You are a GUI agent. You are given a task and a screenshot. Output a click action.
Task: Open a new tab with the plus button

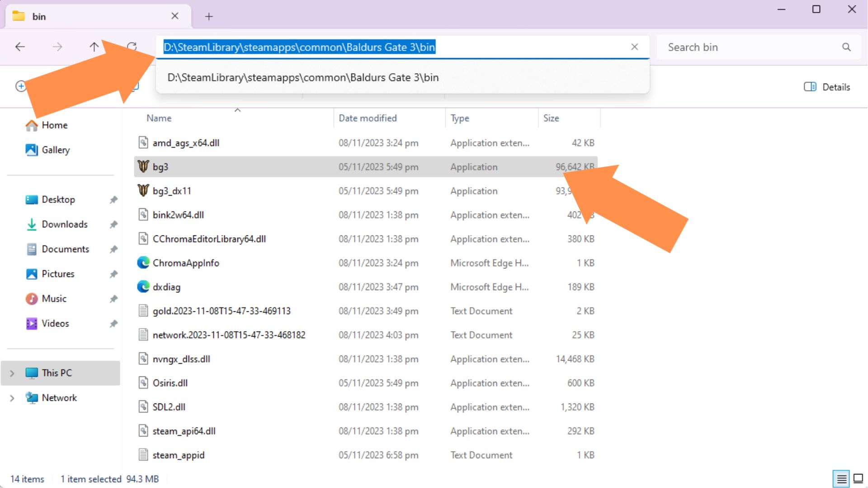tap(209, 17)
